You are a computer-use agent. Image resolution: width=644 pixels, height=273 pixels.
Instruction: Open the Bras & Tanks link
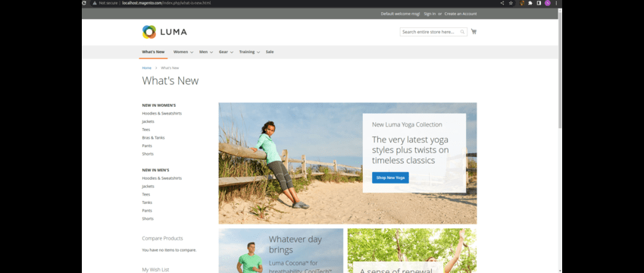153,138
